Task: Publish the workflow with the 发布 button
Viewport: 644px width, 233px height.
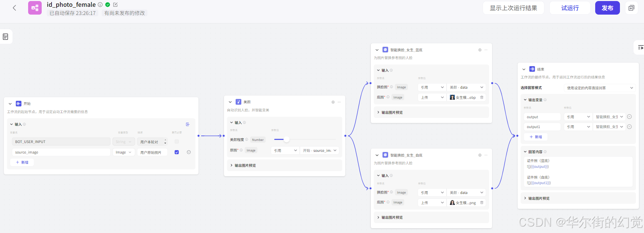Action: coord(607,8)
